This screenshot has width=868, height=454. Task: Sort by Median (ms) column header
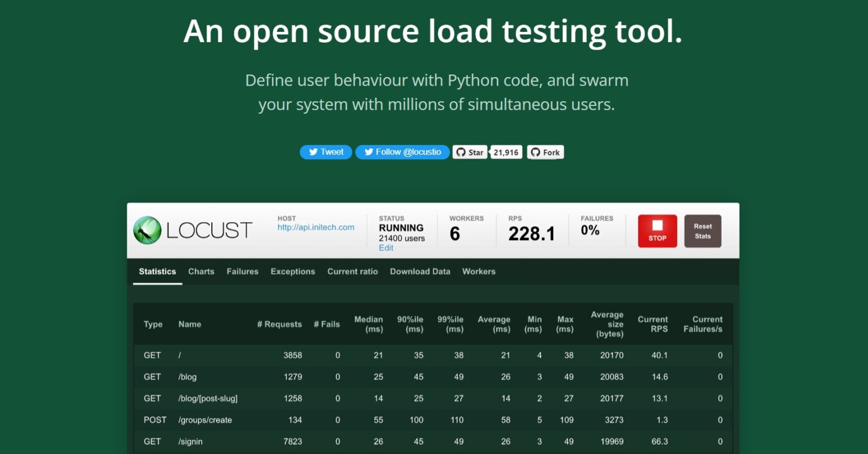point(369,324)
